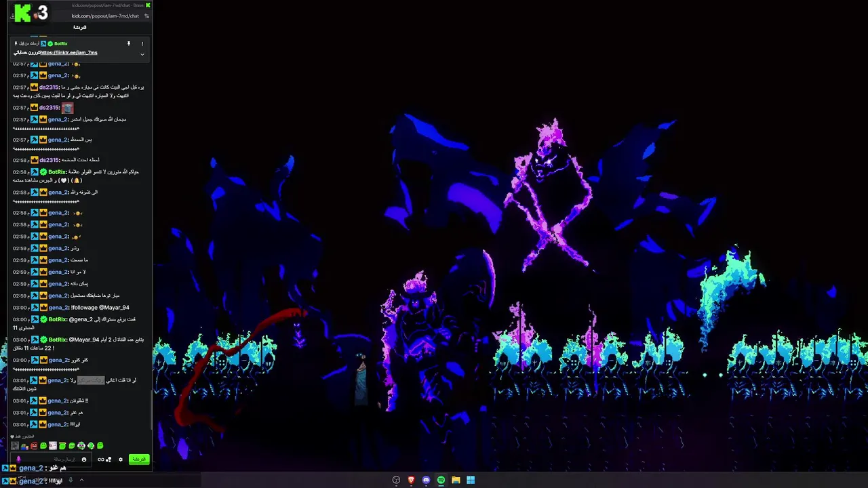Insert the red angry face emote
Viewport: 868px width, 488px height.
pyautogui.click(x=34, y=446)
